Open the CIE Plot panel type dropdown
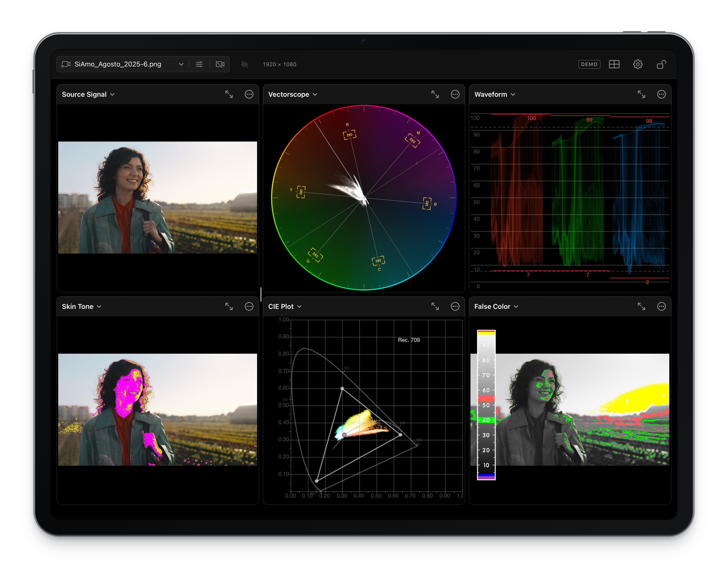 tap(285, 307)
